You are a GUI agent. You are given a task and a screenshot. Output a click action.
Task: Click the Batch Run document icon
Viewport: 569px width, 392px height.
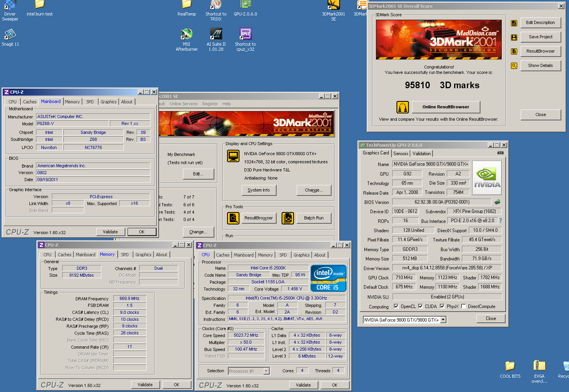[288, 218]
